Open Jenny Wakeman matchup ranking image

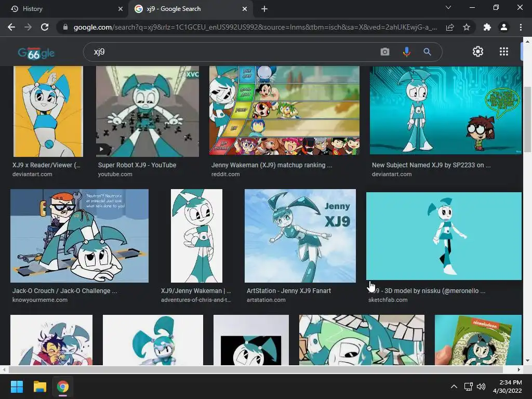(284, 111)
